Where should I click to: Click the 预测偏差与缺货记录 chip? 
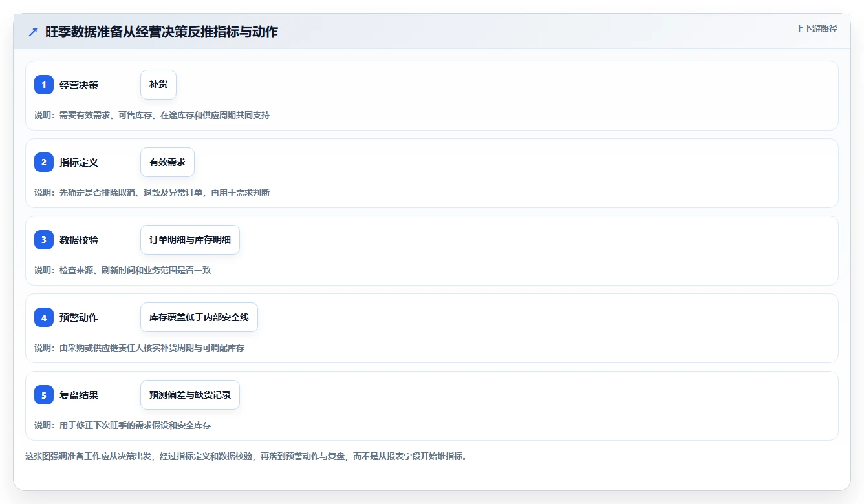(190, 395)
